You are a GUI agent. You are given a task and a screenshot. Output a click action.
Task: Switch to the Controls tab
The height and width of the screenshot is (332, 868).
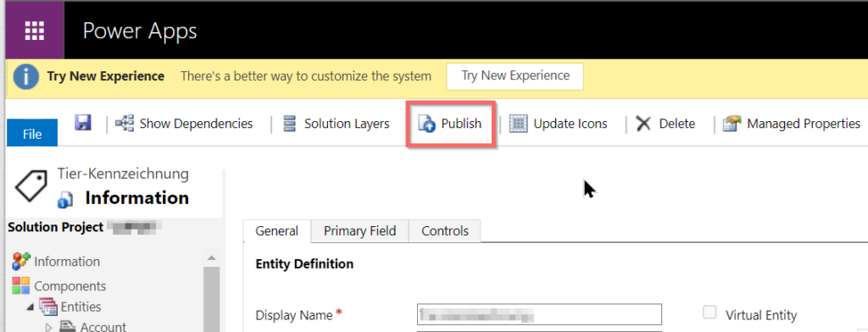[x=445, y=230]
